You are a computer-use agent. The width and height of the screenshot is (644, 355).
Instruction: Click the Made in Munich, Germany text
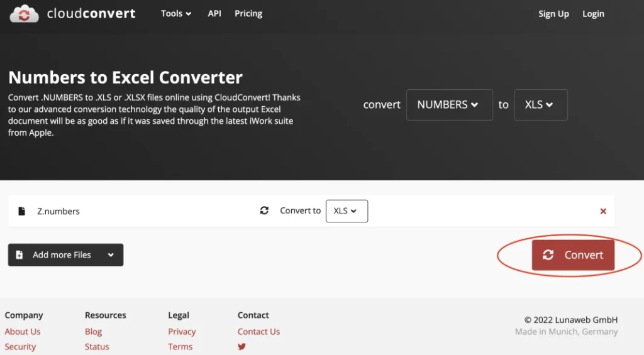coord(567,332)
